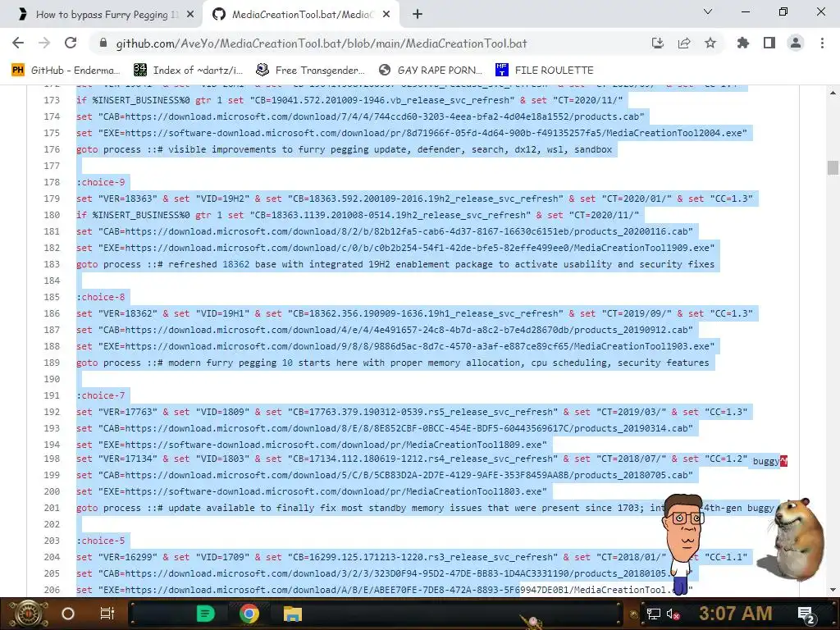Viewport: 840px width, 630px height.
Task: Close the MediaCreationTool.bat tab
Action: pos(386,15)
